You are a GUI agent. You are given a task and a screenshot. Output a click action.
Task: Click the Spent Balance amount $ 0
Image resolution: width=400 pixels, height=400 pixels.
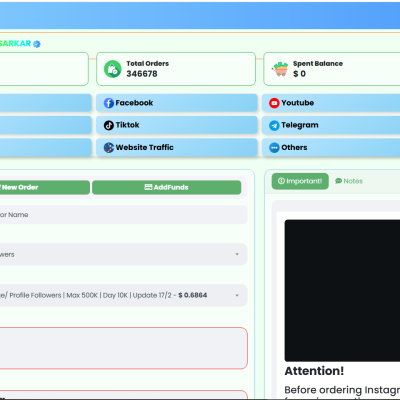(x=299, y=74)
